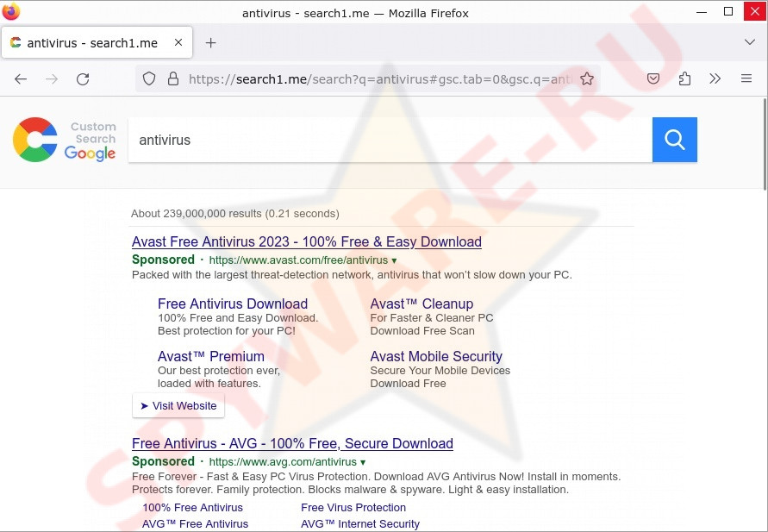Open Avast Premium sitelink

[211, 356]
